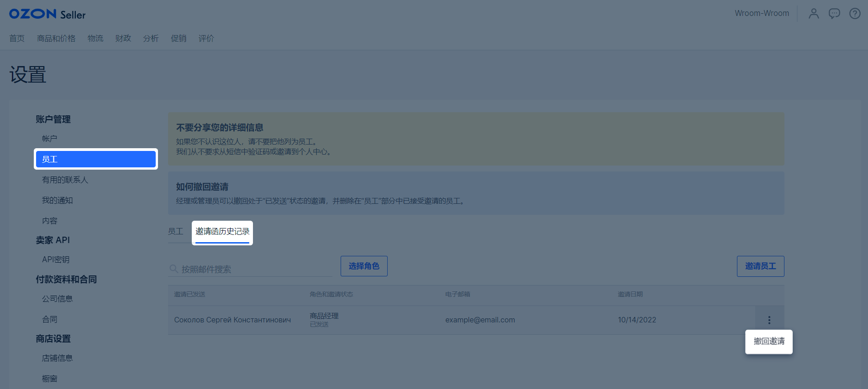Click the 选择角色 dropdown button
This screenshot has width=868, height=389.
364,266
